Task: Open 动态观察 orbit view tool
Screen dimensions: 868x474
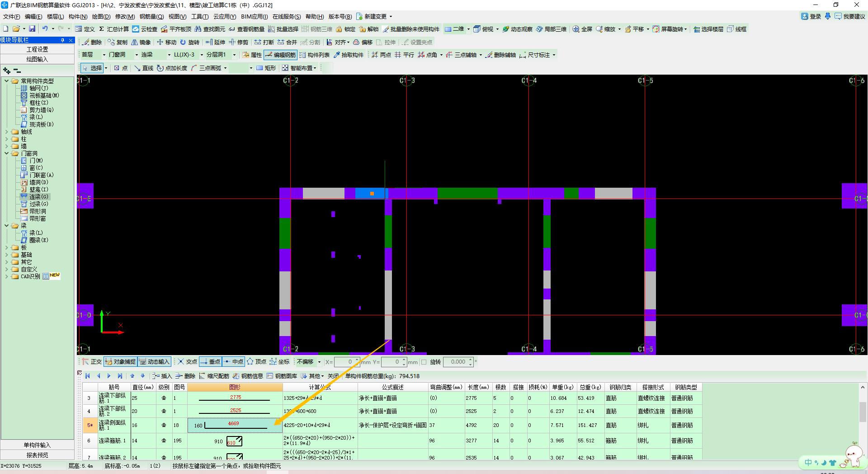Action: (x=518, y=29)
